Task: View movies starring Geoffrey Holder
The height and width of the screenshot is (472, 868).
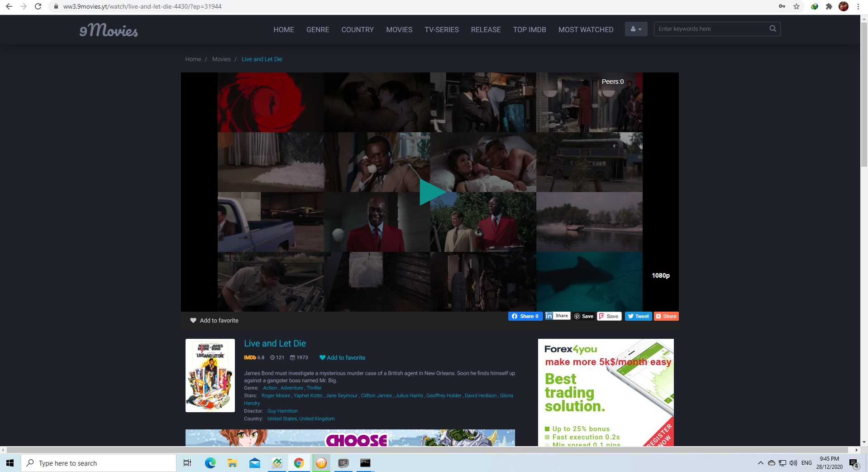Action: (x=444, y=395)
